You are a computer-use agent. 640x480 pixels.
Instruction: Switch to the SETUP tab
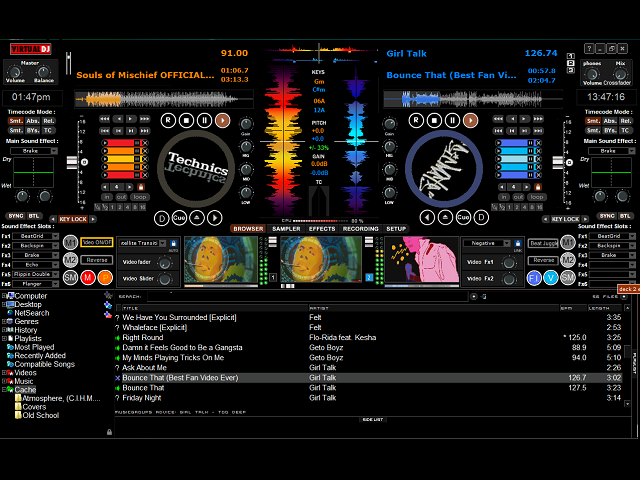coord(396,229)
